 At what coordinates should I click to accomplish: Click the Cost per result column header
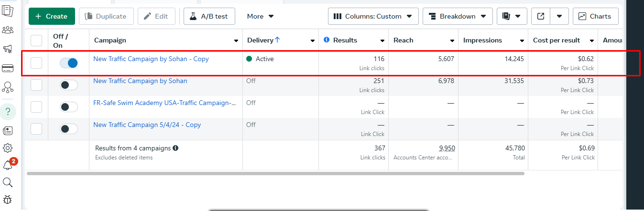557,40
